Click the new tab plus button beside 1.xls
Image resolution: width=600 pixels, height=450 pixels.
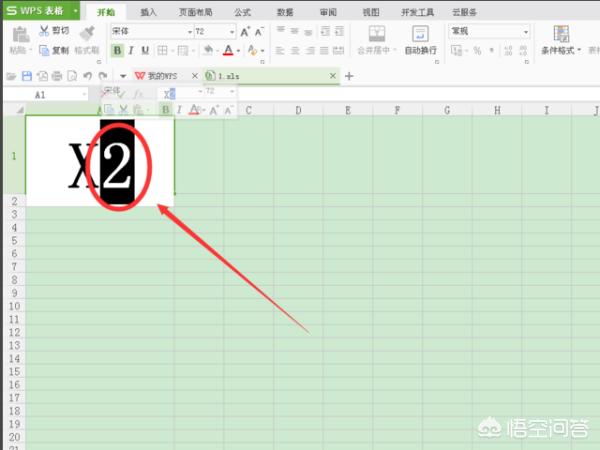[349, 76]
